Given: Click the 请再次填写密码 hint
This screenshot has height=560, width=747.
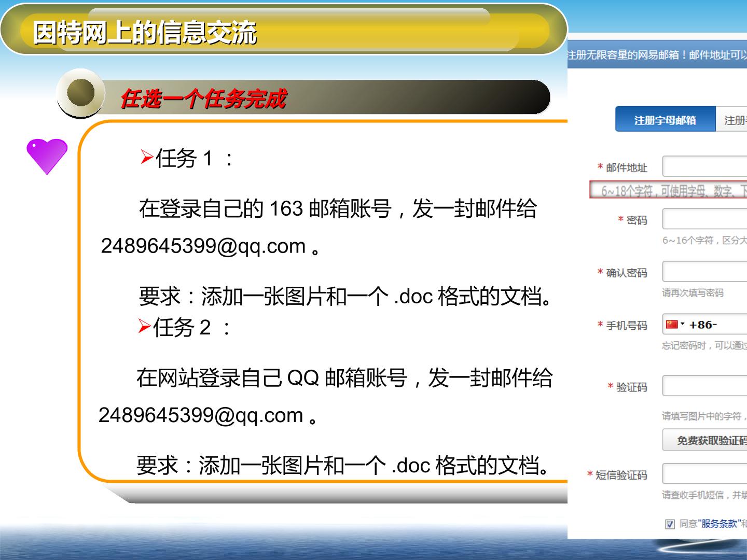Looking at the screenshot, I should point(693,293).
